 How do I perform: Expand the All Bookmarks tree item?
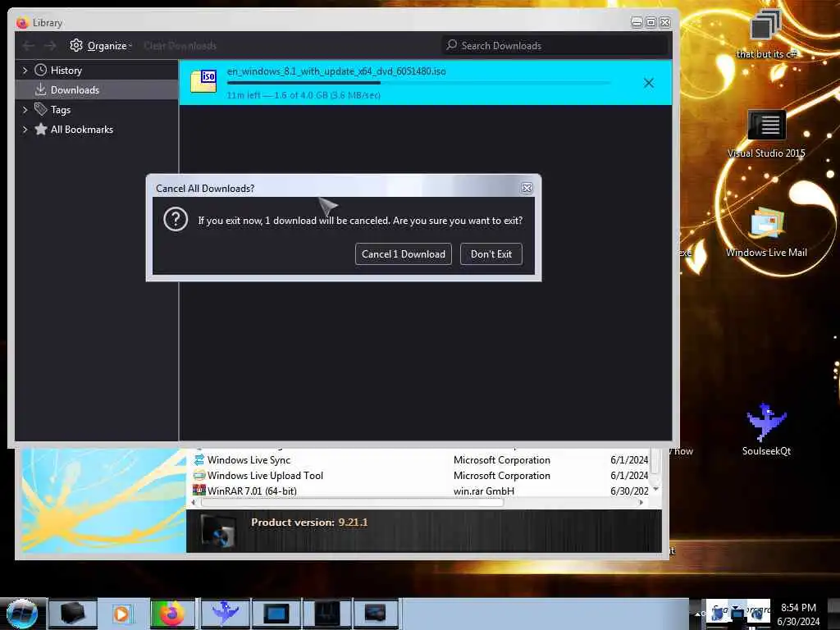(25, 130)
